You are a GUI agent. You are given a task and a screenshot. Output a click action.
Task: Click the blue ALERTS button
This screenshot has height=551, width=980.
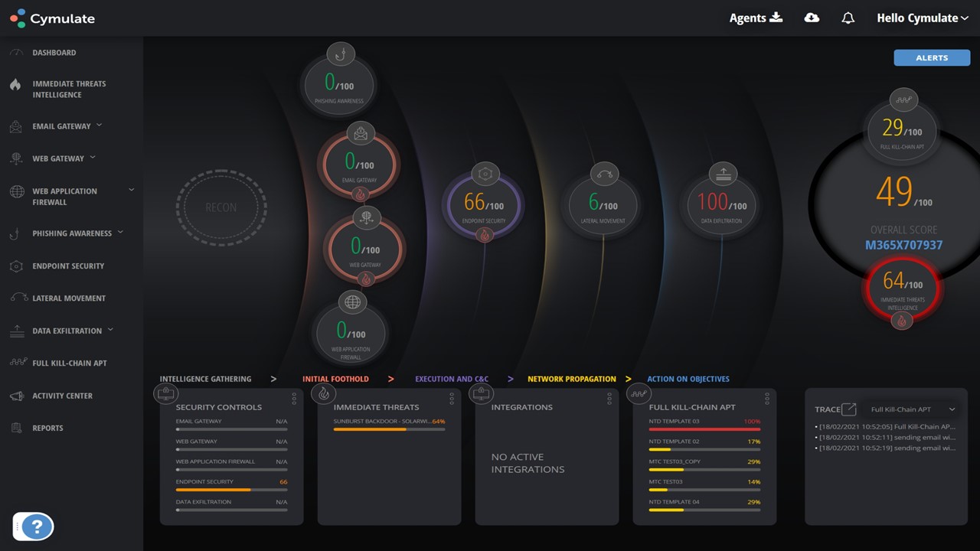pos(932,58)
